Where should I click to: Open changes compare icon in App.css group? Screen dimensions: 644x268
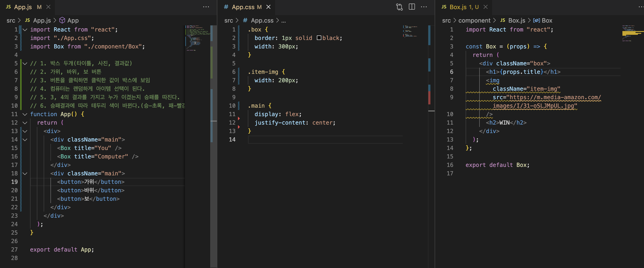click(x=399, y=7)
